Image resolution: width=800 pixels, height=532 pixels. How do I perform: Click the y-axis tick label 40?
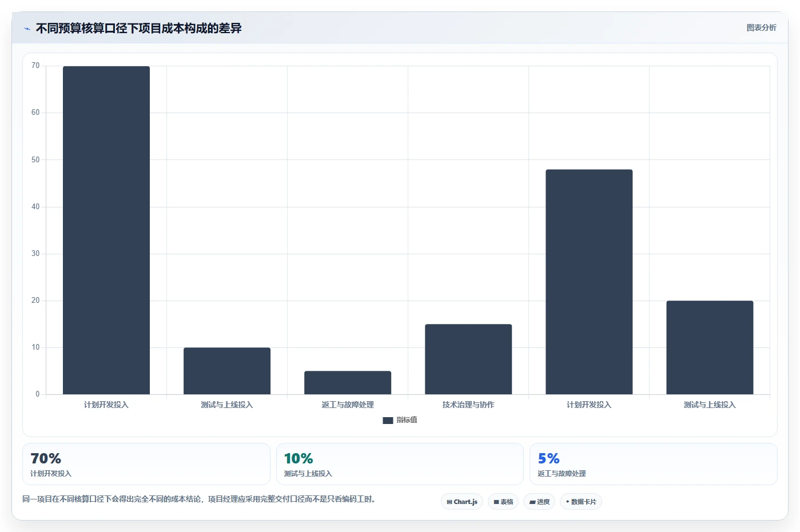(x=35, y=207)
